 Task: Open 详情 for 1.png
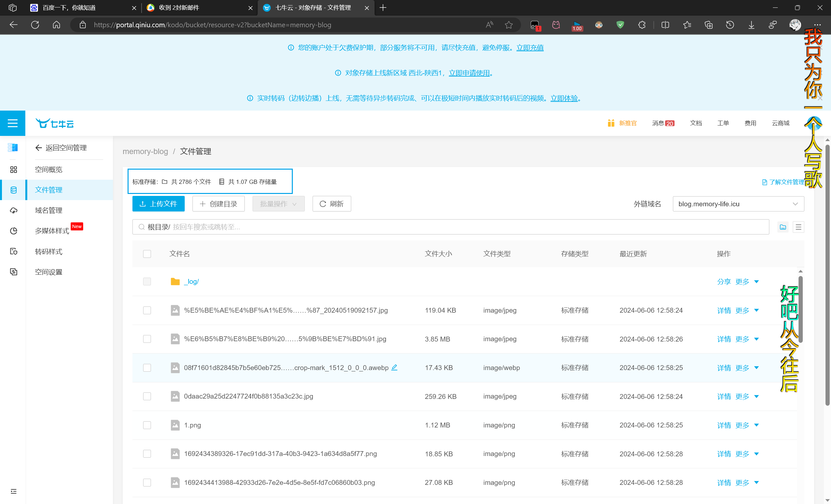point(724,425)
